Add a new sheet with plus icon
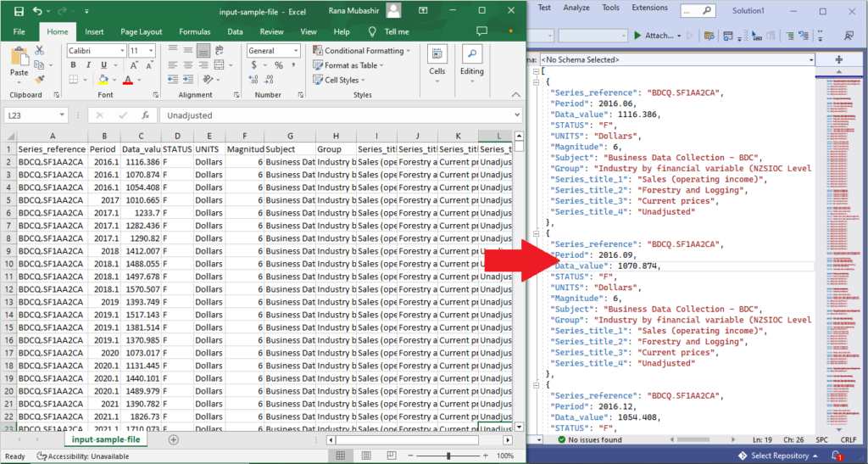 (173, 439)
